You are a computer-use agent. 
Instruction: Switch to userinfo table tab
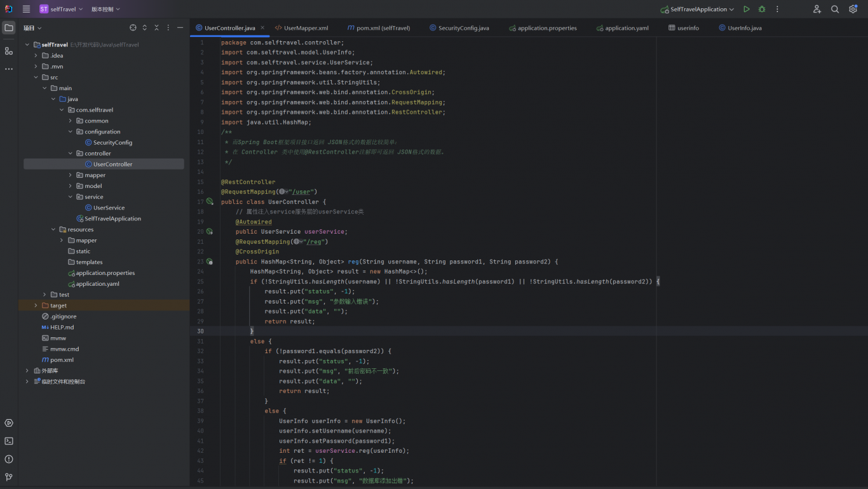tap(684, 28)
